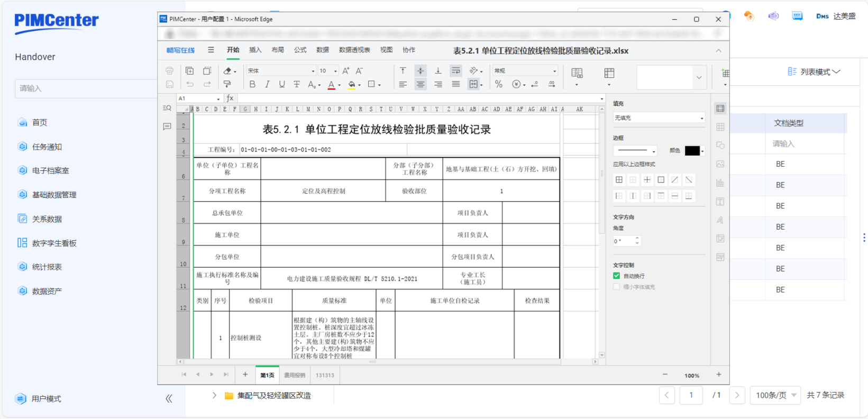868x419 pixels.
Task: Open the image panel in right sidebar
Action: 720,164
